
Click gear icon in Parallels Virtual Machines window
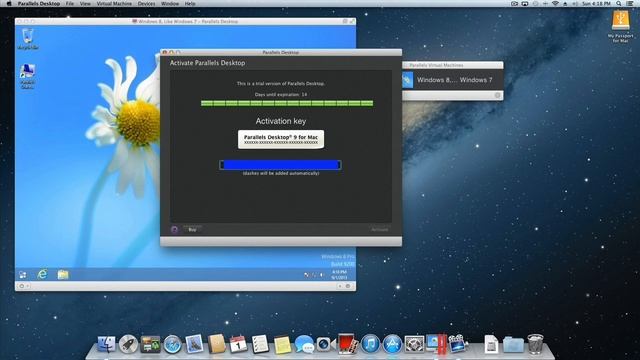tap(497, 95)
